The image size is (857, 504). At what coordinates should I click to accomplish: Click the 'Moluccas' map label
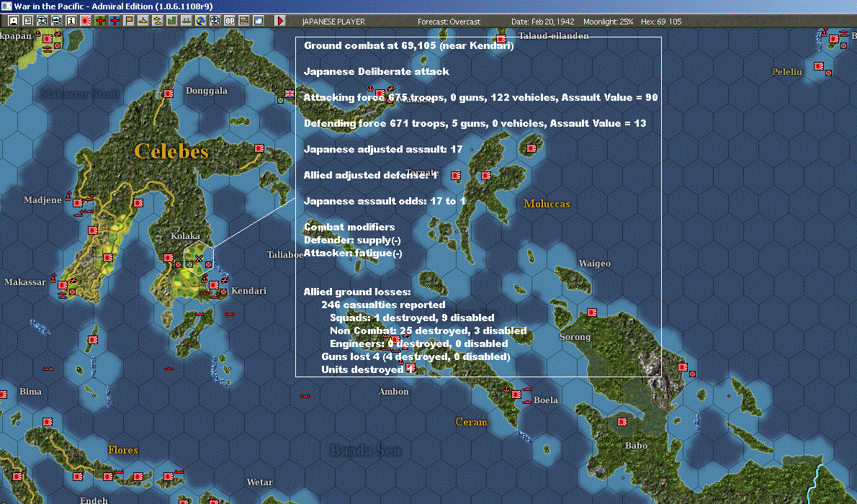(547, 204)
